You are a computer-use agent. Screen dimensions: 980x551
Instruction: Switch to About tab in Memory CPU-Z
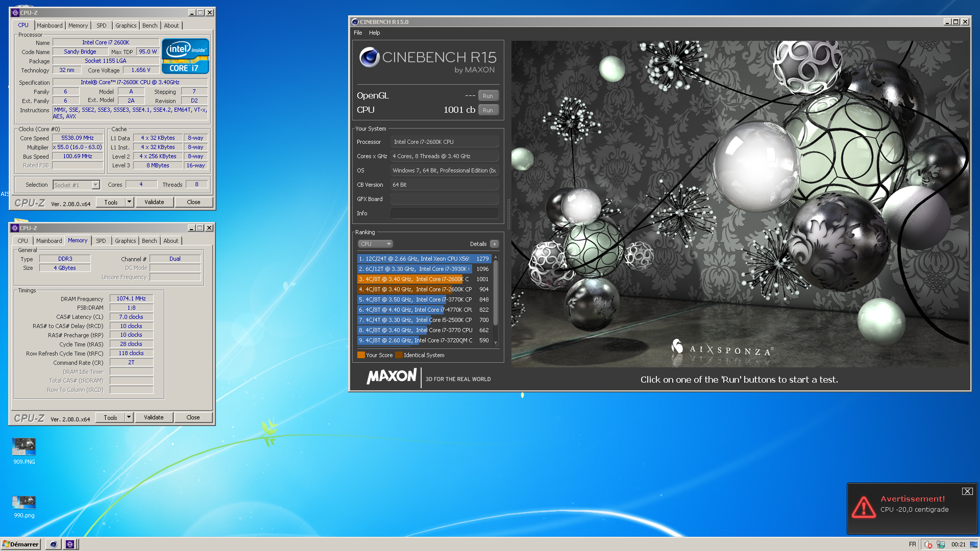coord(171,241)
